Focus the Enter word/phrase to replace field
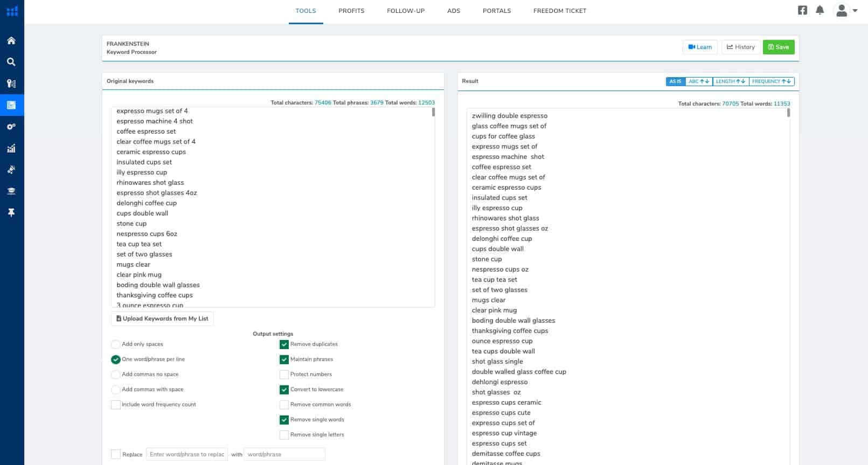Viewport: 868px width, 465px height. 187,454
